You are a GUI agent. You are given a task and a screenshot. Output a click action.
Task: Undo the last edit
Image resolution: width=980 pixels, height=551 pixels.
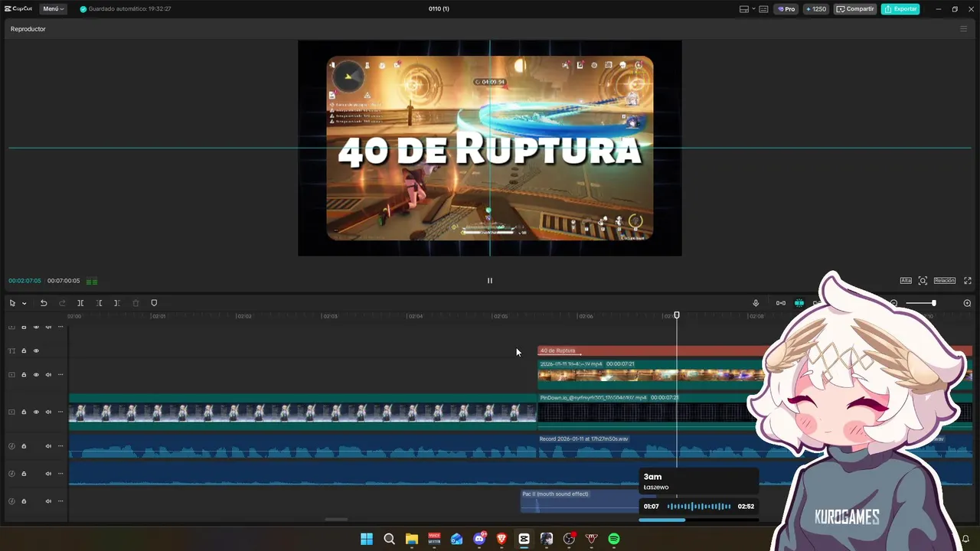[44, 303]
